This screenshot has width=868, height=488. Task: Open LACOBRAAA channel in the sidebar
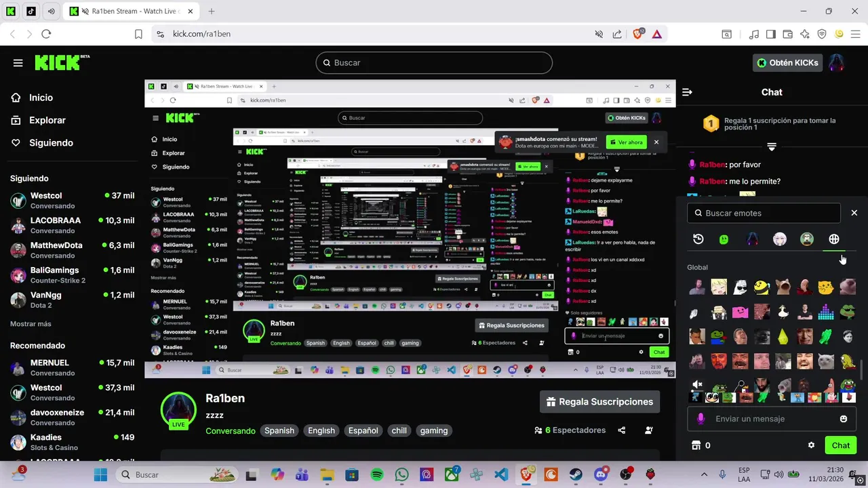point(72,225)
